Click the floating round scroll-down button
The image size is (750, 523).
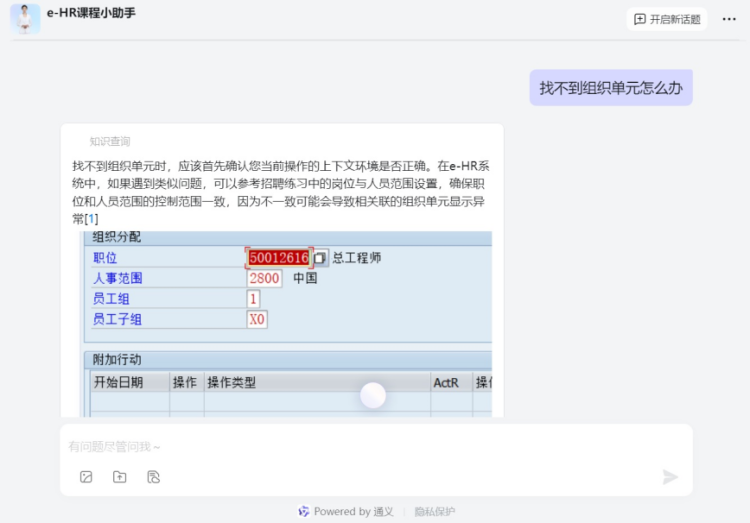(373, 396)
